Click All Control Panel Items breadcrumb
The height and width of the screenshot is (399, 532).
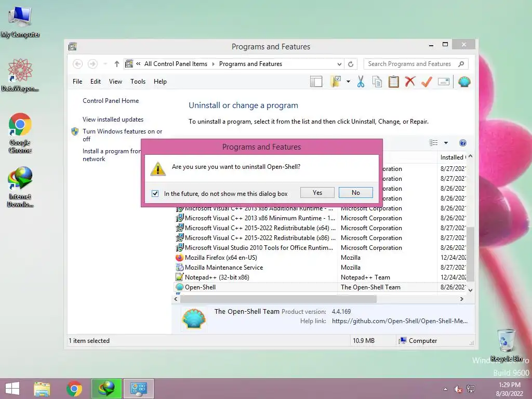[x=176, y=64]
